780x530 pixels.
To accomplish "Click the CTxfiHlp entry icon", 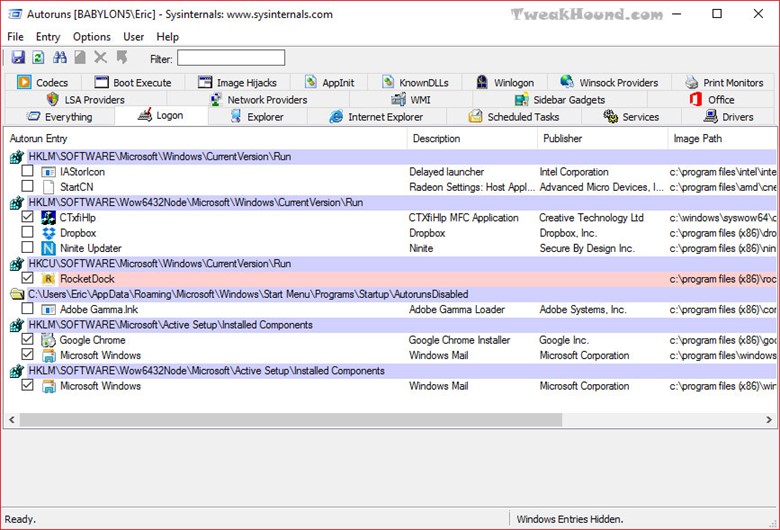I will click(48, 217).
